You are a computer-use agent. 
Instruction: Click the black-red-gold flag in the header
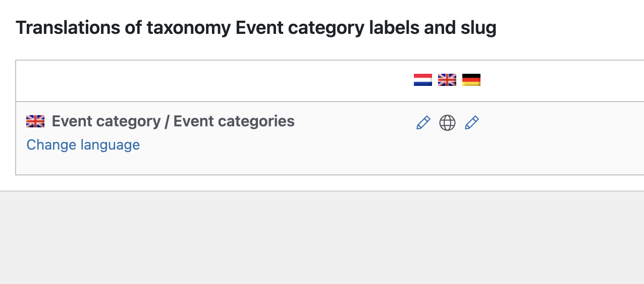(471, 80)
